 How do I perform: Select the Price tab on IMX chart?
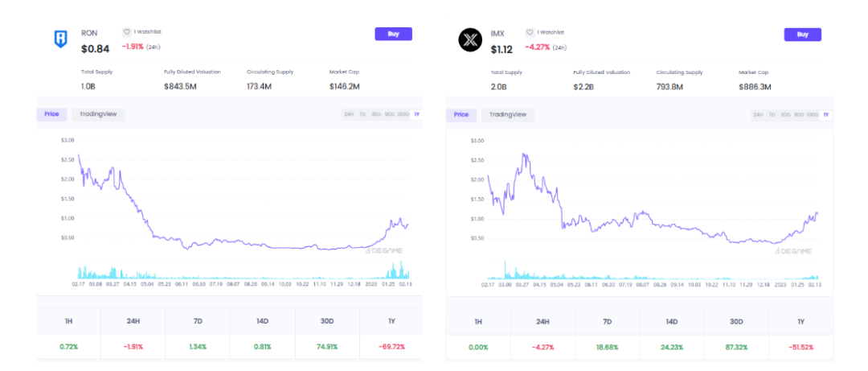(461, 114)
